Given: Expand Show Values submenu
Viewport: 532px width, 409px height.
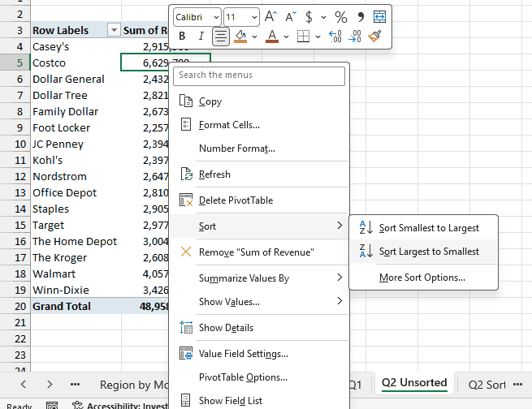Looking at the screenshot, I should (259, 302).
